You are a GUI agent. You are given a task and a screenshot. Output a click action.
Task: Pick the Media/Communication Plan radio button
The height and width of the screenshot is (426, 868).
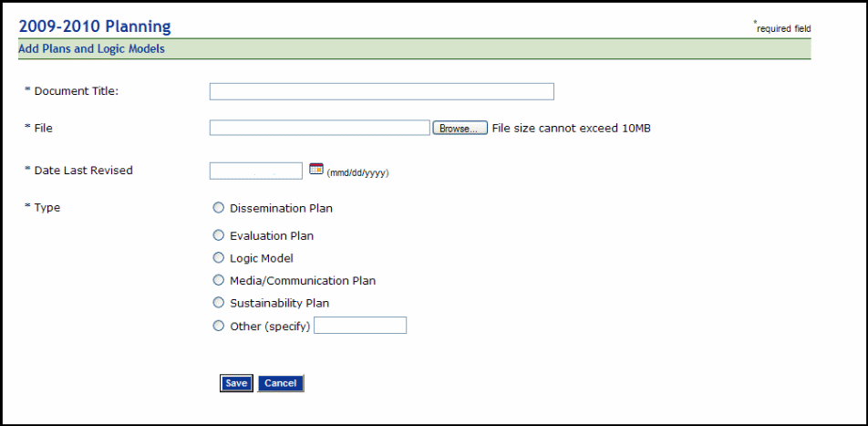pyautogui.click(x=218, y=280)
